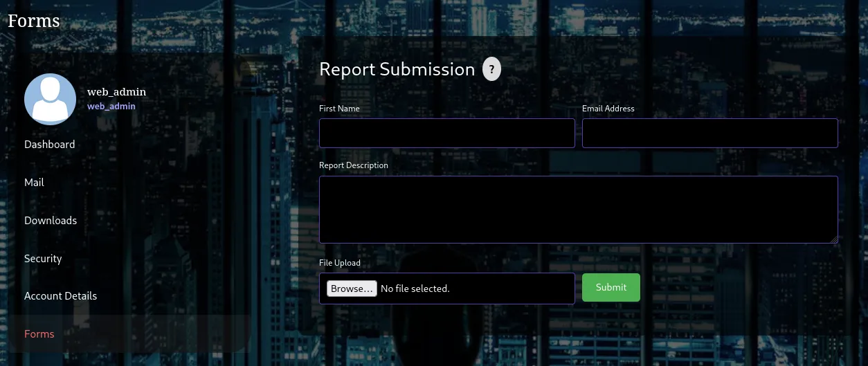The height and width of the screenshot is (366, 868).
Task: Open the Downloads section
Action: click(51, 221)
